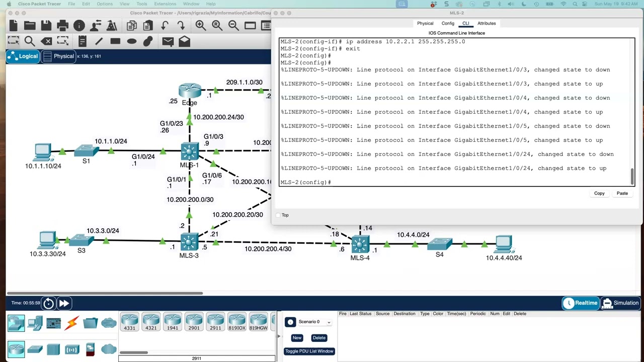Image resolution: width=644 pixels, height=362 pixels.
Task: Open the Physical tab in MLS-2 window
Action: 425,23
